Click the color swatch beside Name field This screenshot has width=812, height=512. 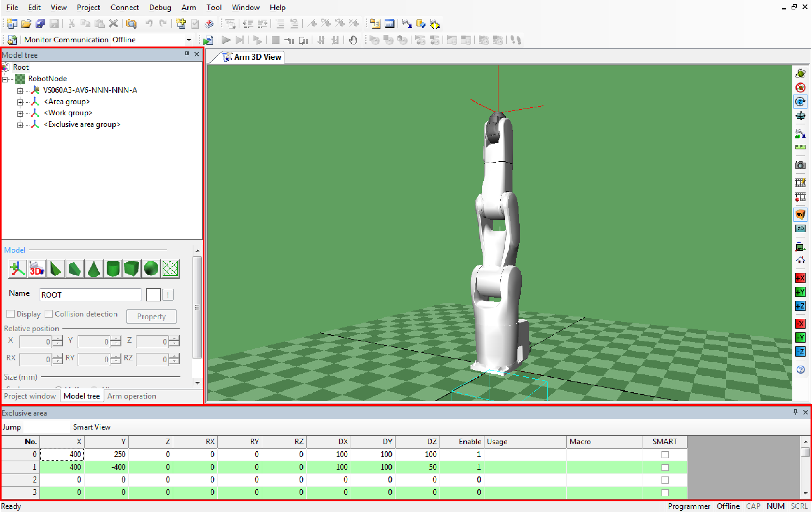[153, 295]
